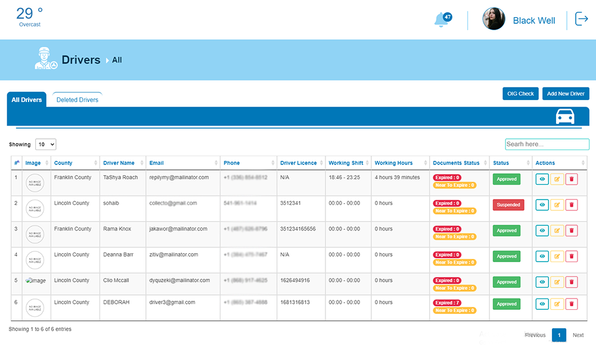The height and width of the screenshot is (364, 596).
Task: Switch to the Deleted Drivers tab
Action: 77,100
